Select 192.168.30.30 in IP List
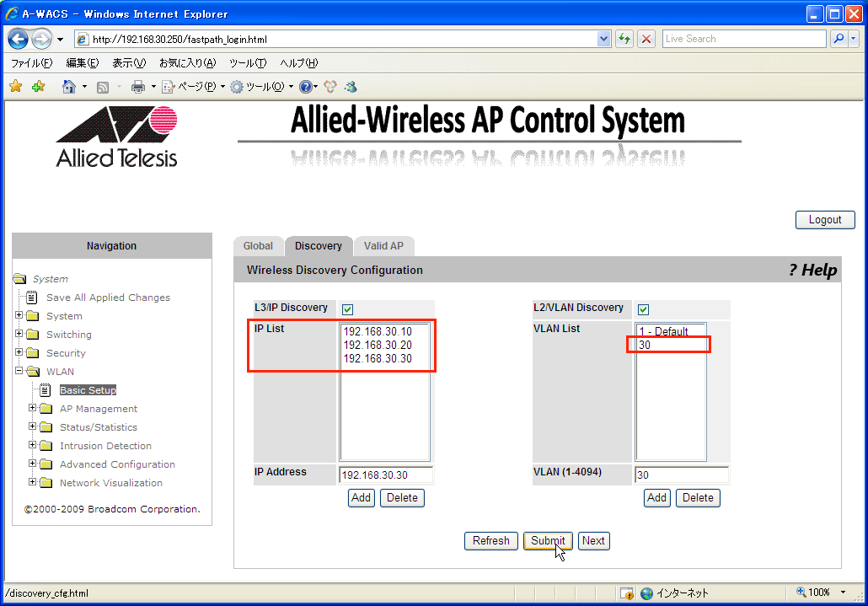This screenshot has height=606, width=868. tap(384, 358)
